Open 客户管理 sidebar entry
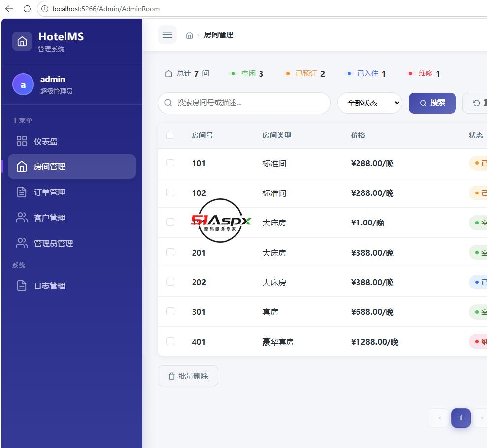 (x=72, y=218)
